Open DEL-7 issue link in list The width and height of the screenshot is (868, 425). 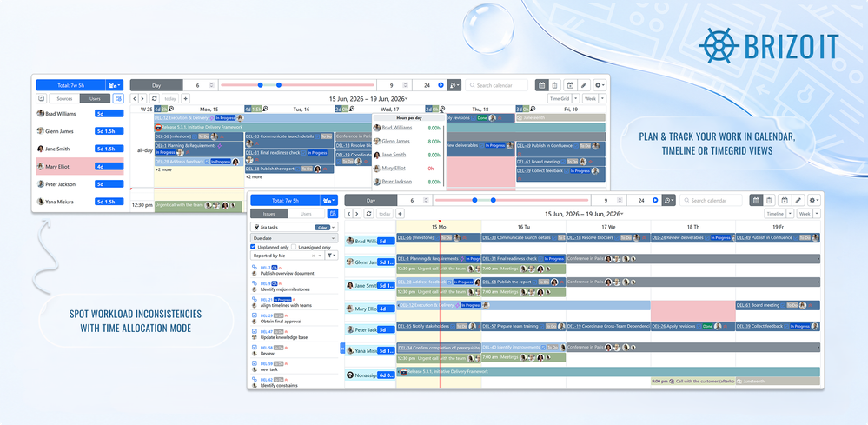[265, 268]
